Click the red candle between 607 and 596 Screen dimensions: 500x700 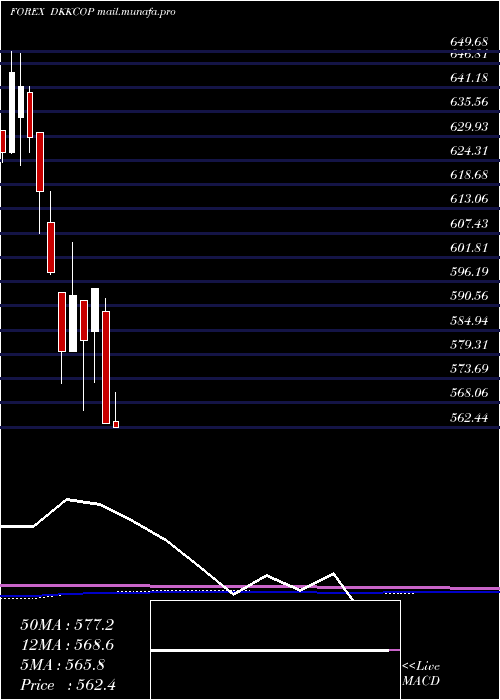(x=51, y=247)
